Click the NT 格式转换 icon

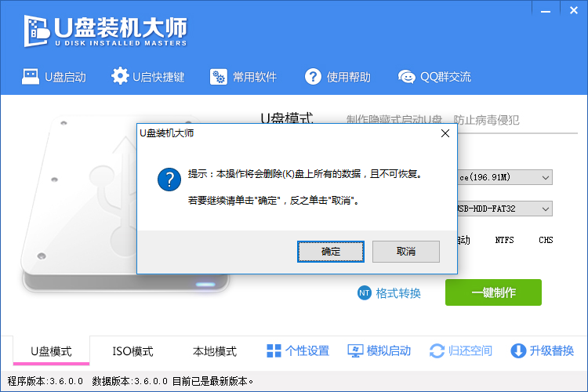[x=364, y=293]
